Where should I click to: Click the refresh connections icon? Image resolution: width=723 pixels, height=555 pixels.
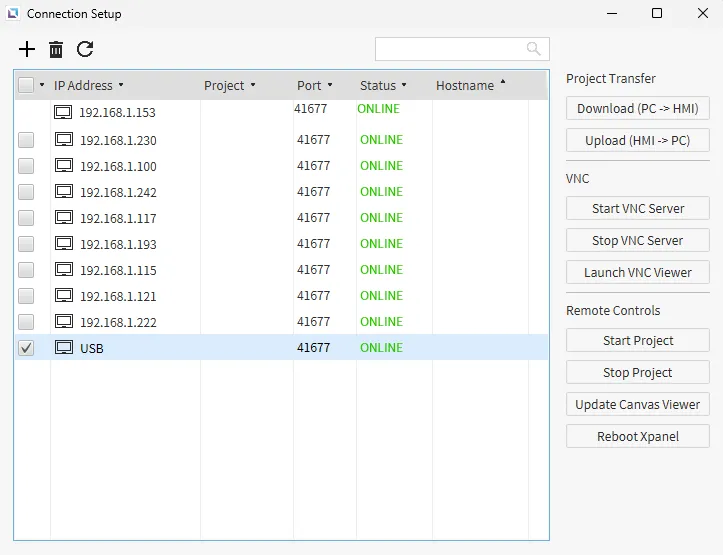click(x=85, y=49)
